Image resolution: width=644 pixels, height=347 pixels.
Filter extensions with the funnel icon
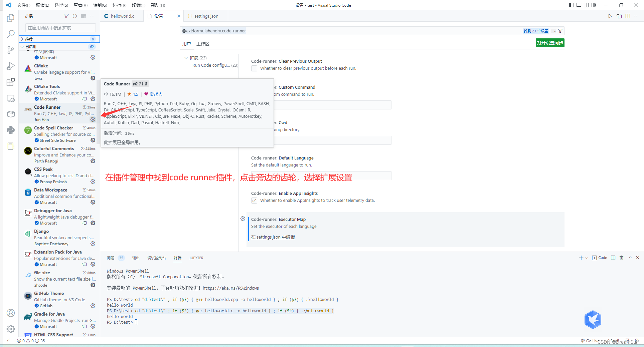pos(66,16)
